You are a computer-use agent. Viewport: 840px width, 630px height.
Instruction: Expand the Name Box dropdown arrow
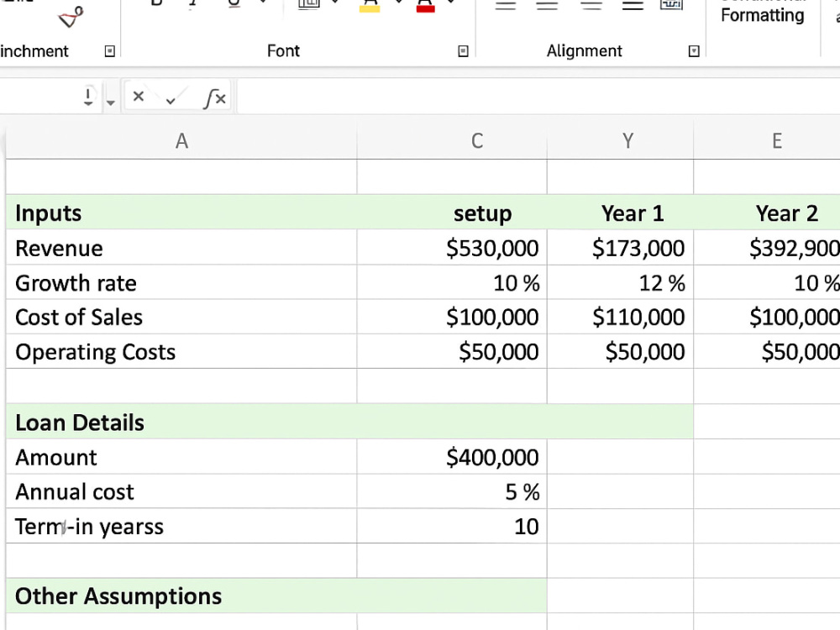click(110, 102)
